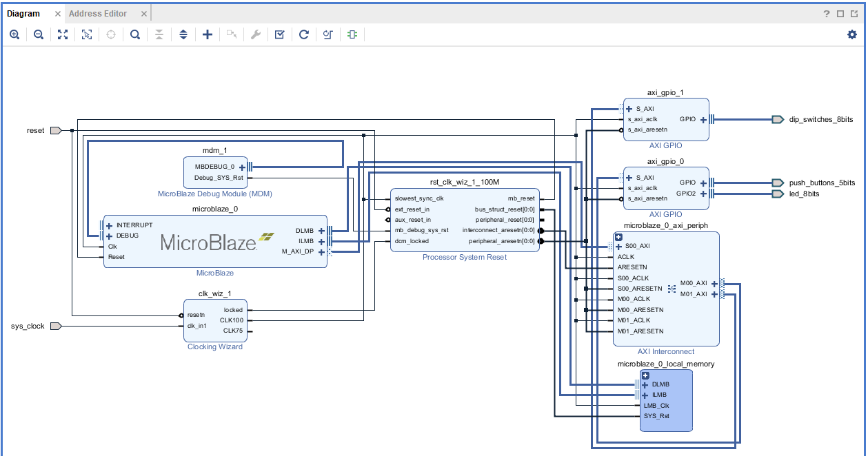This screenshot has width=868, height=456.
Task: Click the LMB_Clk pin on local memory block
Action: tap(656, 406)
